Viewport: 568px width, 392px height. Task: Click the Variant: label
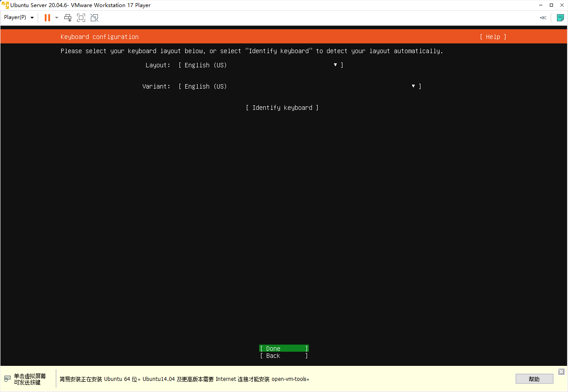[156, 86]
